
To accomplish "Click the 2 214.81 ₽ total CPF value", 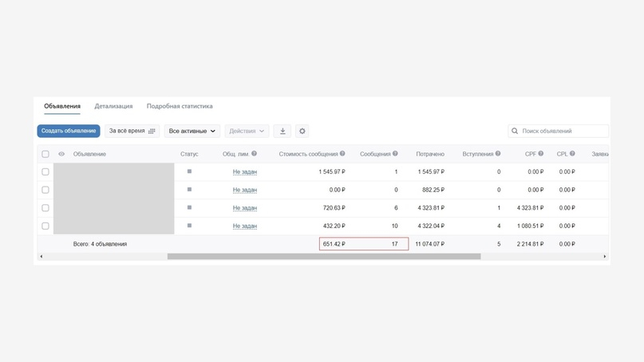I will 530,244.
